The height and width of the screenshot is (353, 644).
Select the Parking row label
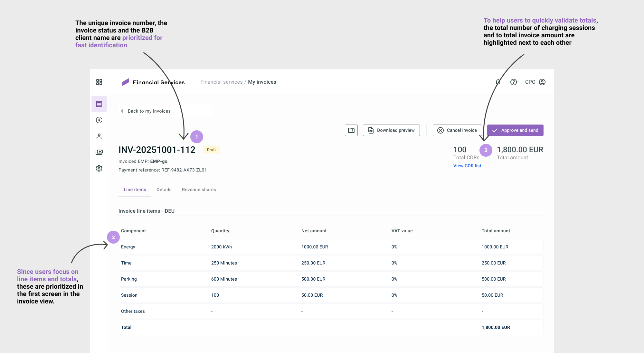129,279
